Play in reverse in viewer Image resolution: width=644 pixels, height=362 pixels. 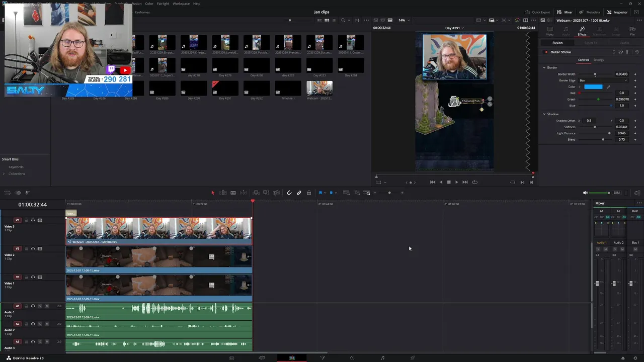441,182
